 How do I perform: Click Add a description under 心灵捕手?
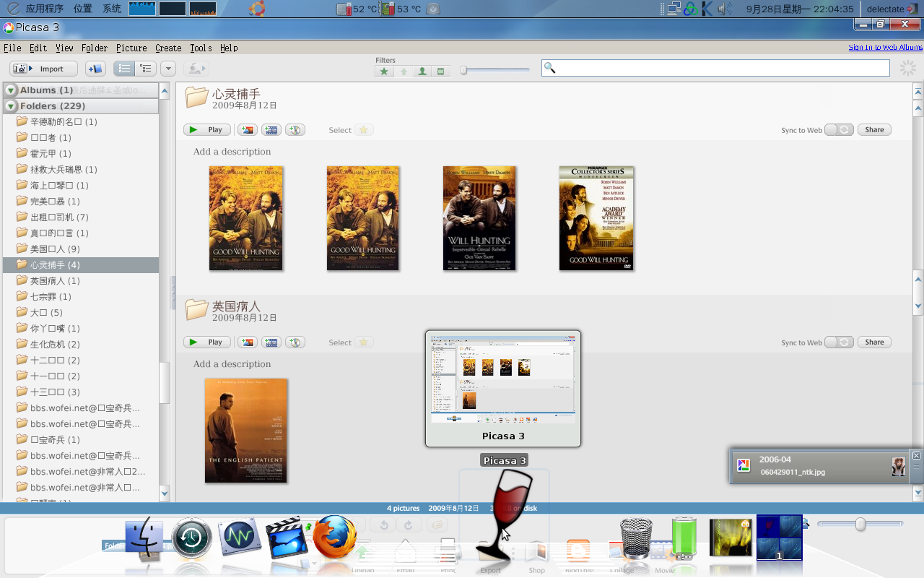(232, 152)
